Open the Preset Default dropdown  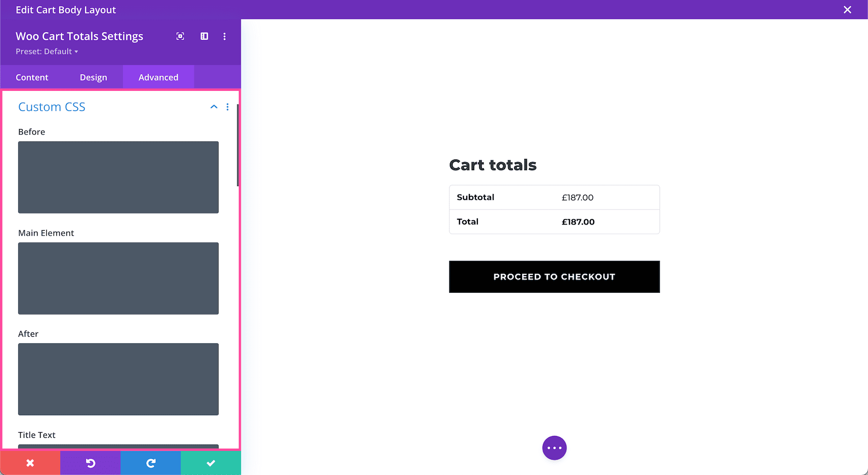point(47,52)
